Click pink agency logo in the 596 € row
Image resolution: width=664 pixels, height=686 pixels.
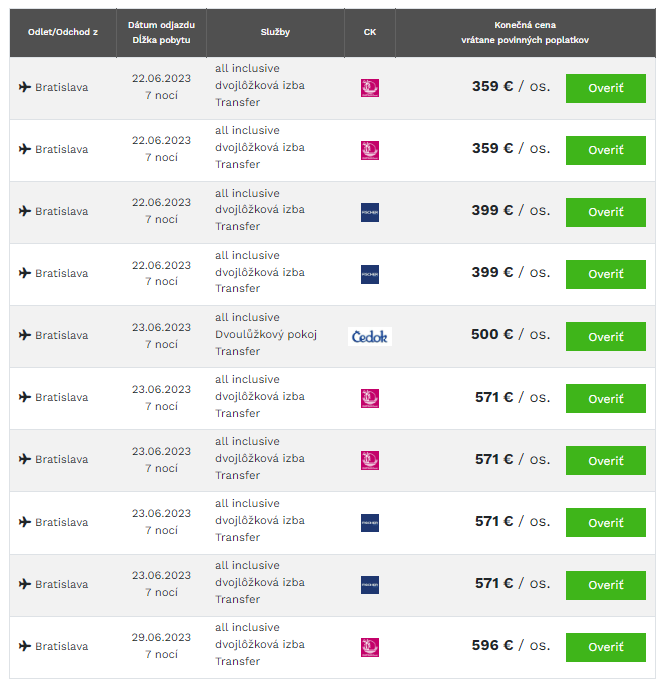[x=370, y=647]
